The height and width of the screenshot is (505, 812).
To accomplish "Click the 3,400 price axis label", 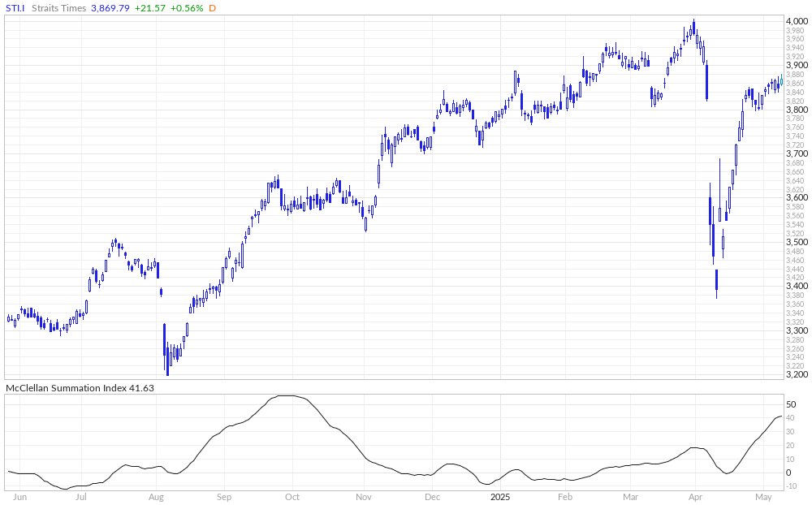I will click(797, 287).
